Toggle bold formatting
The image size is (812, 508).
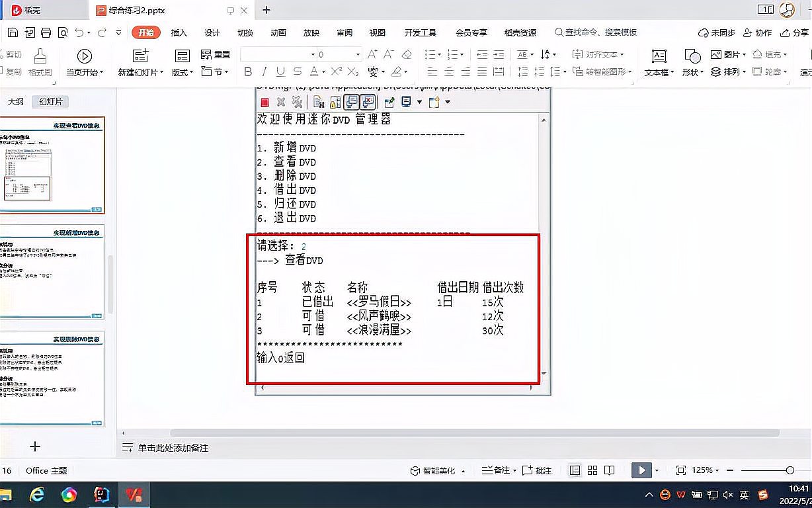[x=248, y=71]
